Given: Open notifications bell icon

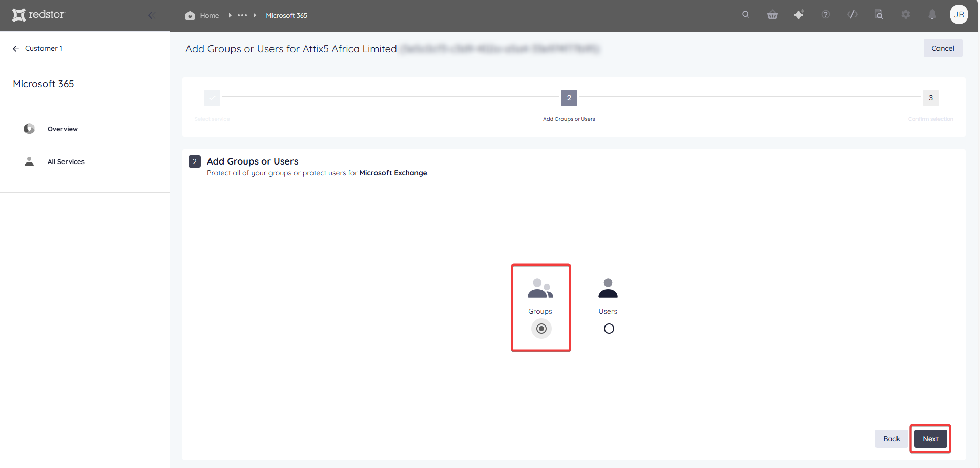Looking at the screenshot, I should pos(932,14).
